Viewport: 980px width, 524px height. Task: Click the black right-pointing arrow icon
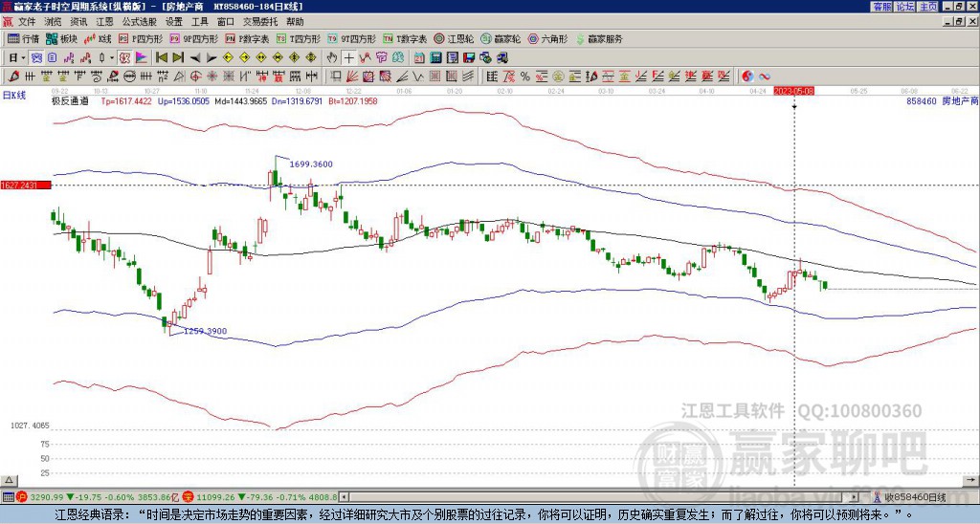(x=212, y=58)
